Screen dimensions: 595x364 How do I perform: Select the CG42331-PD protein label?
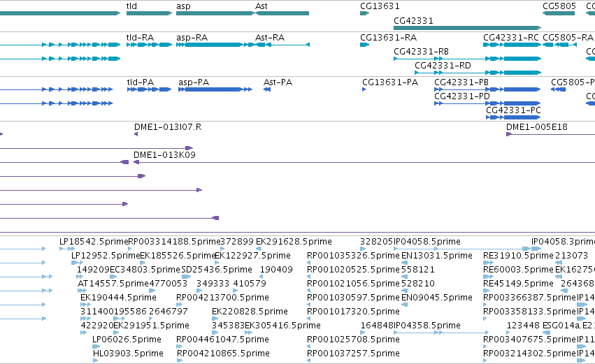[462, 96]
